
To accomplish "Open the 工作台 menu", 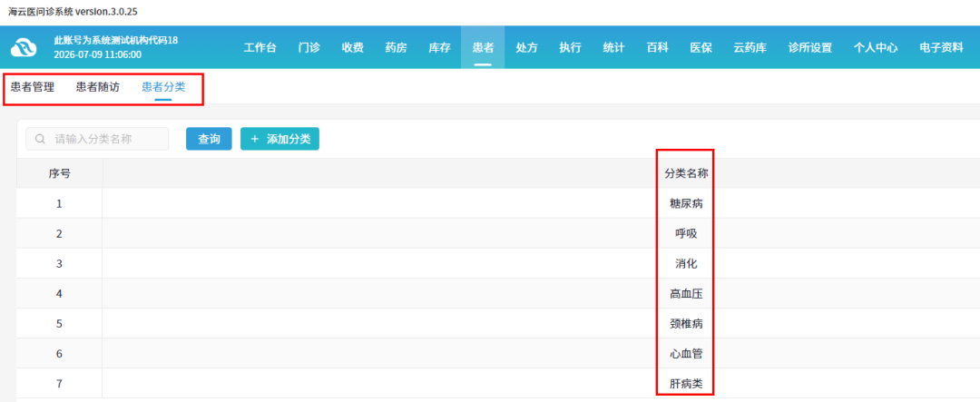I will click(x=260, y=47).
